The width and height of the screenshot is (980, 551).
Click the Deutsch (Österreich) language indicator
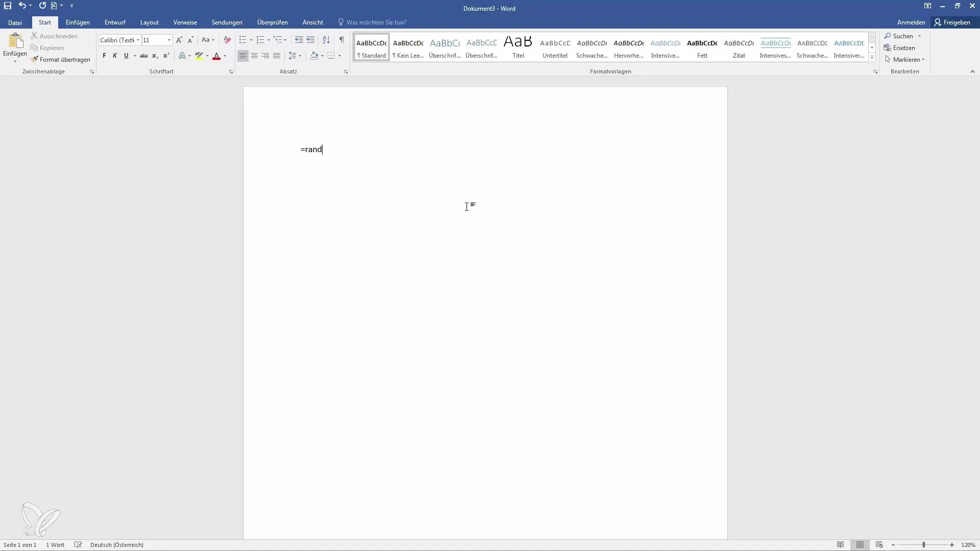tap(117, 545)
